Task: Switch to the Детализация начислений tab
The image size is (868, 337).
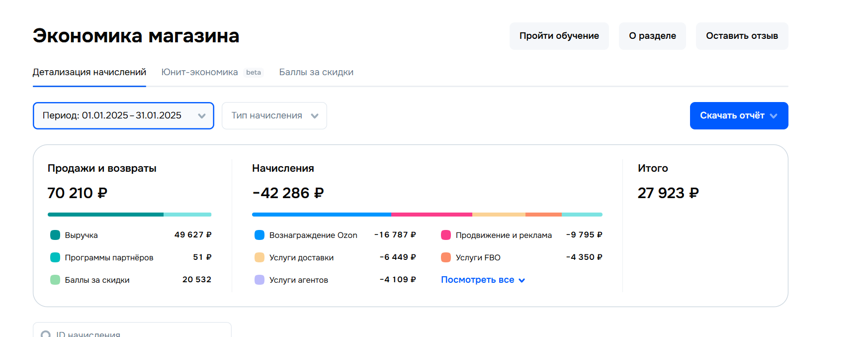Action: 89,72
